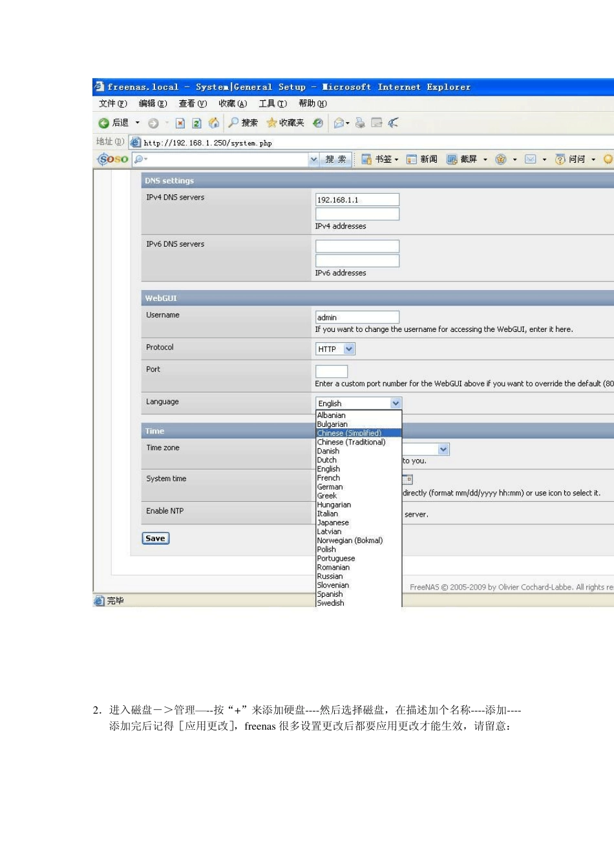Open the Time zone dropdown arrow
This screenshot has height=868, width=614.
coord(443,449)
